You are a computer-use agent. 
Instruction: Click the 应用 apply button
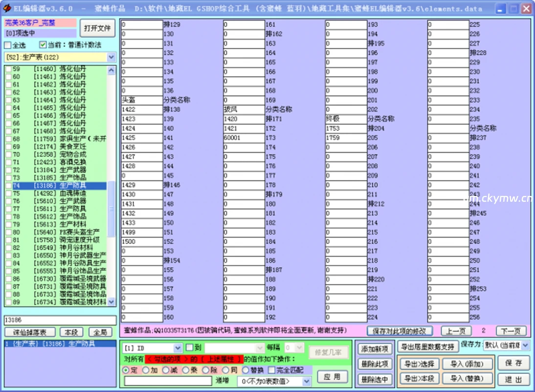[x=332, y=377]
